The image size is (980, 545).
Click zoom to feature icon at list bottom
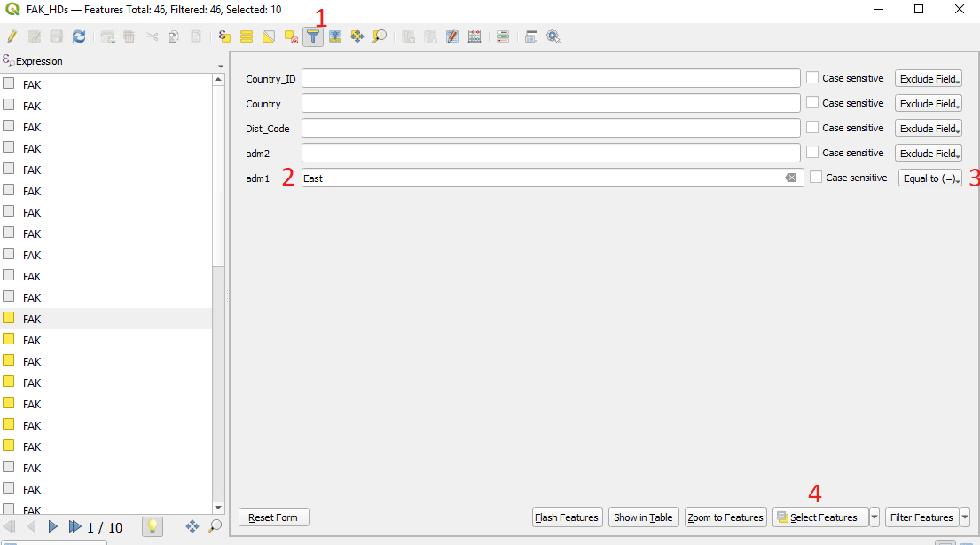[215, 527]
